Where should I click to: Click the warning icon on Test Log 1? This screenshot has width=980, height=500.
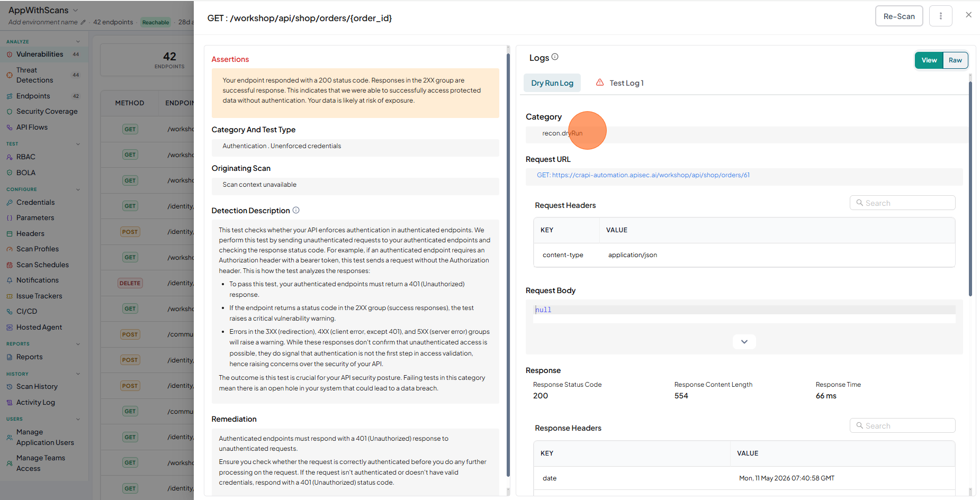600,83
